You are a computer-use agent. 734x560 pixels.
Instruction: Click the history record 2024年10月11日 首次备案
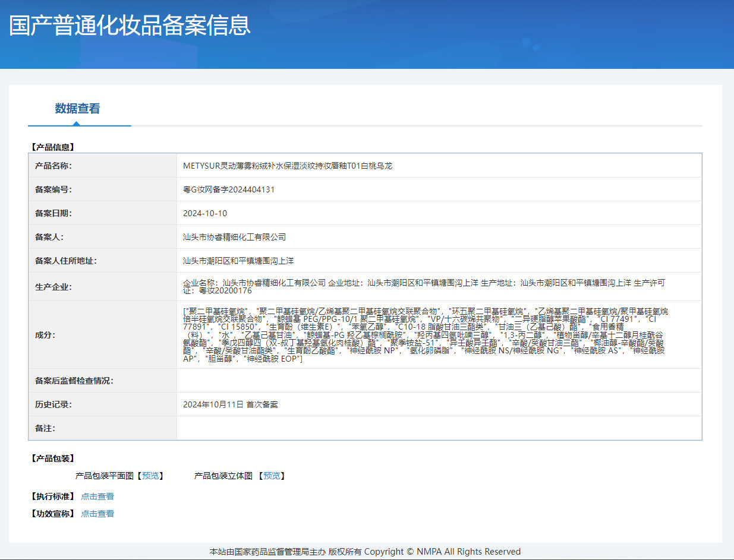[231, 404]
